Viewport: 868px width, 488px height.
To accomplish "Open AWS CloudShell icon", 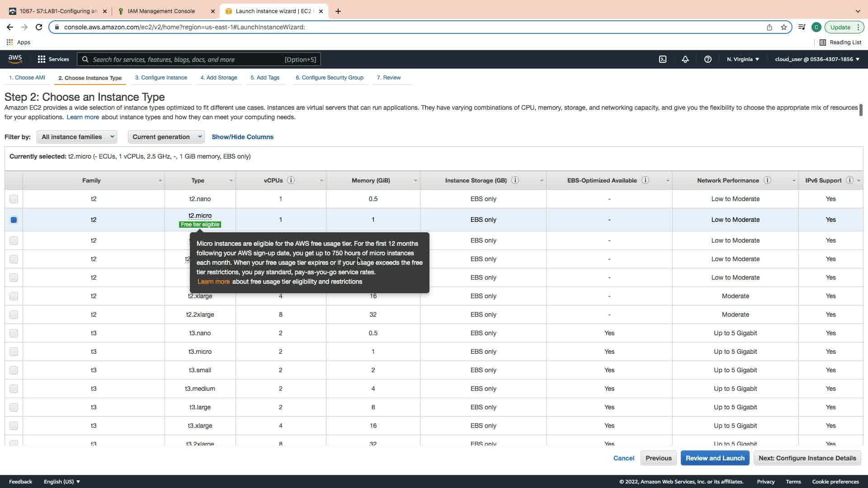I will [x=662, y=59].
